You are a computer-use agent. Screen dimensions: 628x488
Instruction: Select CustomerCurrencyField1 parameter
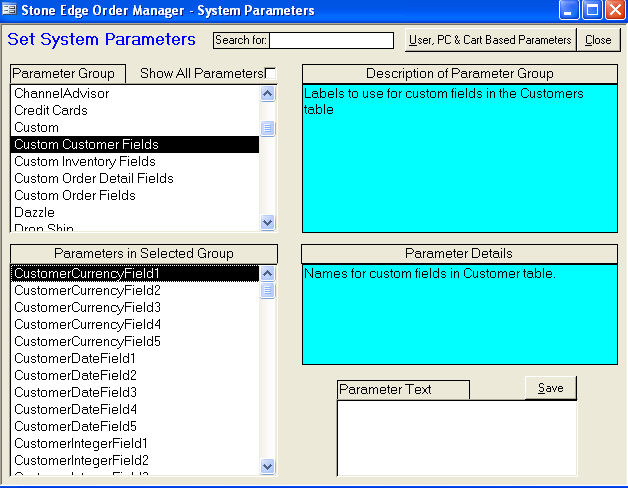point(135,273)
